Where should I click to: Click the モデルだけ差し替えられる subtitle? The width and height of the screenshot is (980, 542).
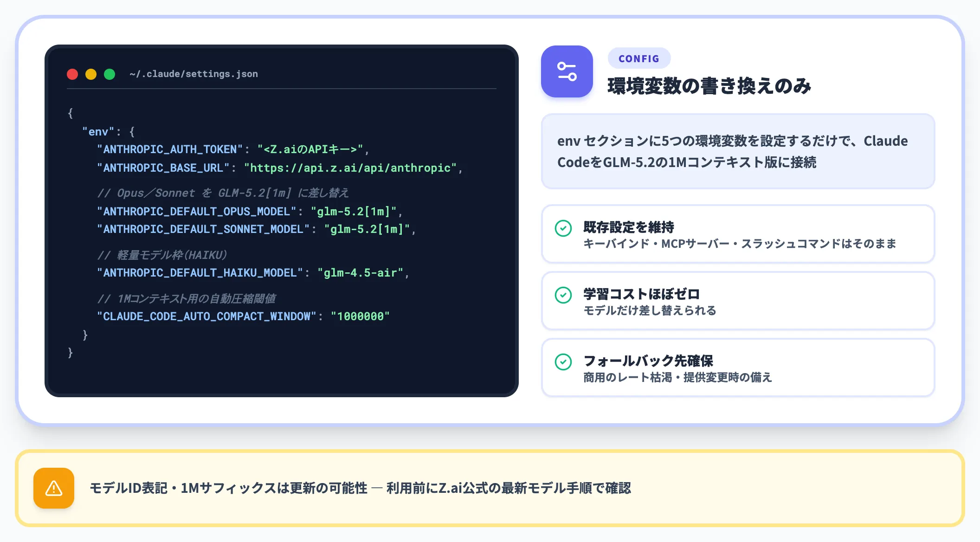[x=650, y=310]
